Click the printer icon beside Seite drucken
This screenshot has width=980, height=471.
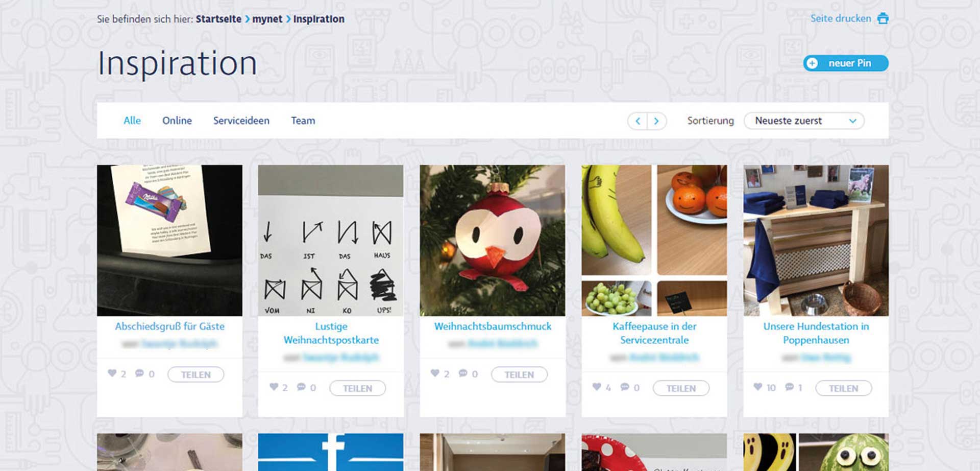coord(883,19)
